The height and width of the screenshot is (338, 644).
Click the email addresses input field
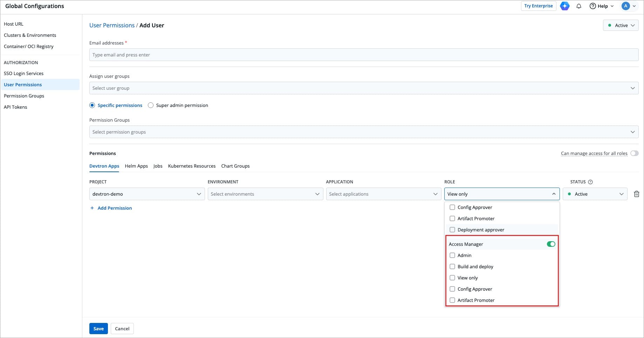(x=363, y=55)
